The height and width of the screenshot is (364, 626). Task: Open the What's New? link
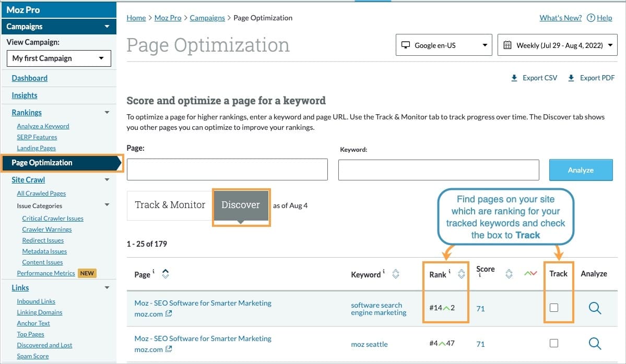[x=560, y=18]
